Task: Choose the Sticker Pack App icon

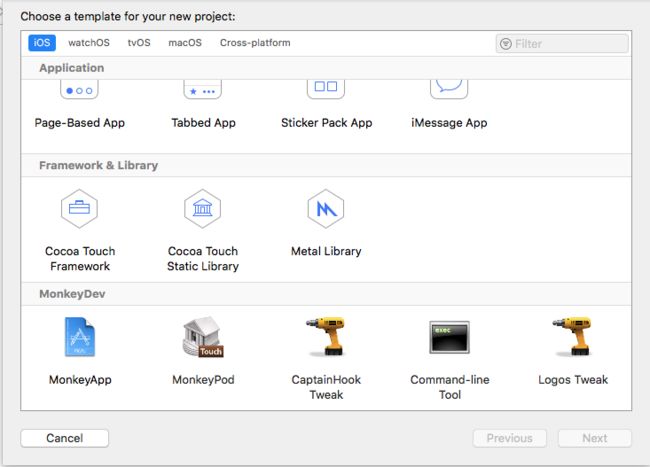Action: tap(326, 89)
